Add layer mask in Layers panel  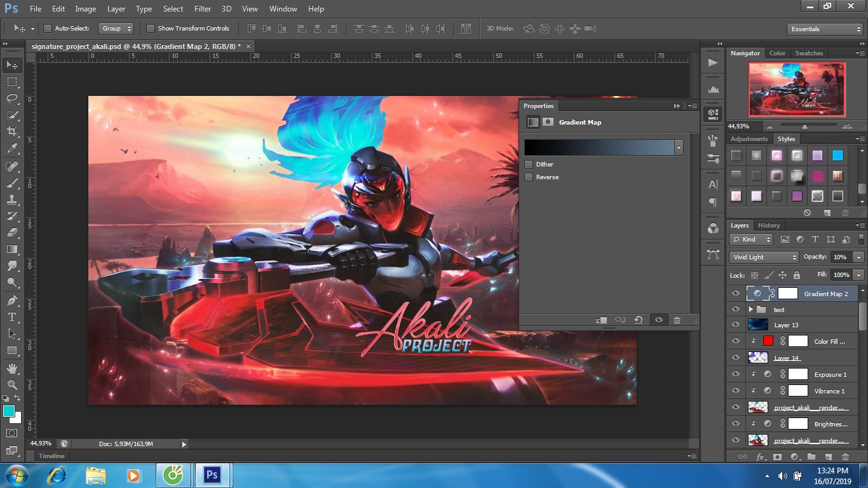click(x=777, y=456)
